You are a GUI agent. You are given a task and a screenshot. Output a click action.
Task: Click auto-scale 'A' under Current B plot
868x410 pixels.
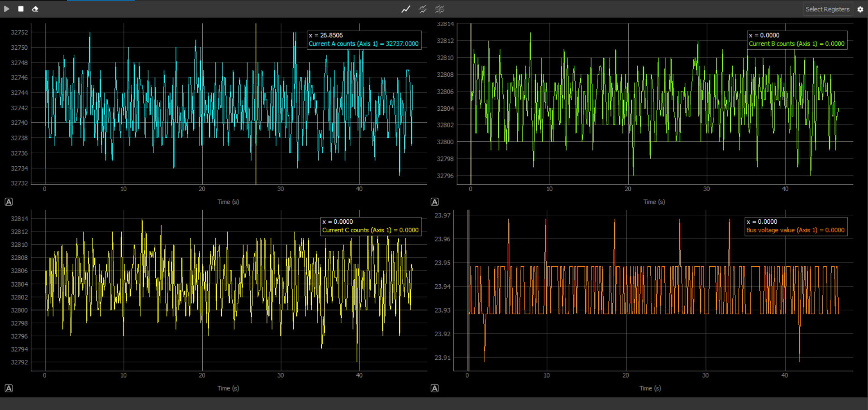[434, 202]
